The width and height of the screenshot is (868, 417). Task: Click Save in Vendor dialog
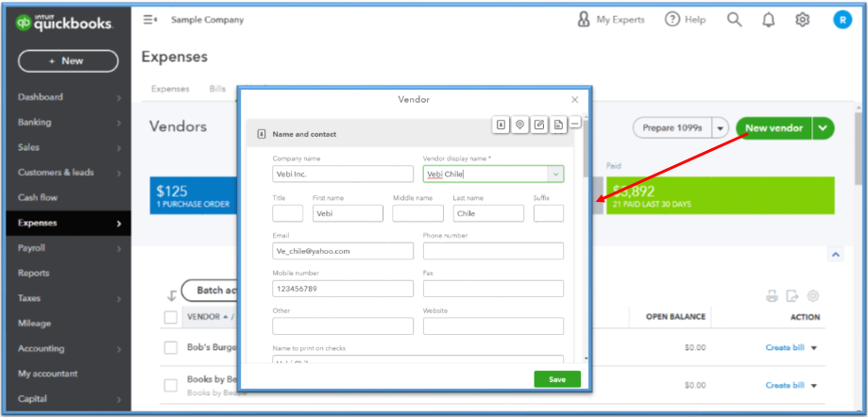(x=557, y=379)
